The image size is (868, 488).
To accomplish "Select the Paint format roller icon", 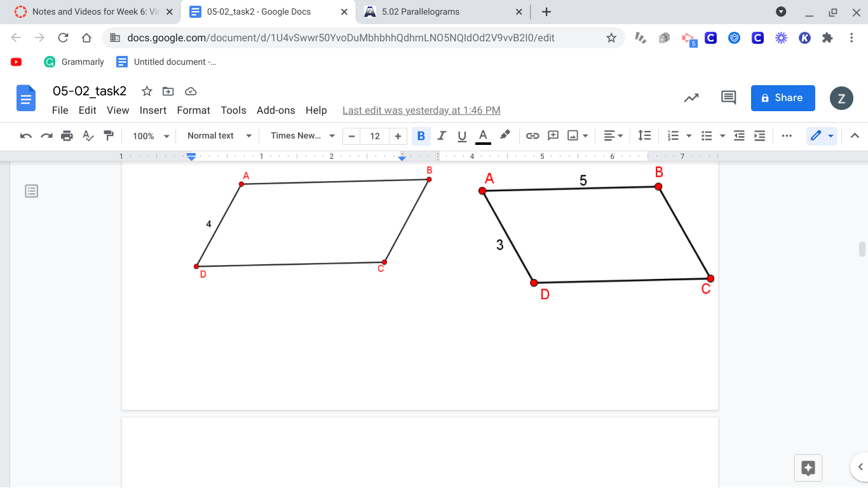I will [109, 135].
